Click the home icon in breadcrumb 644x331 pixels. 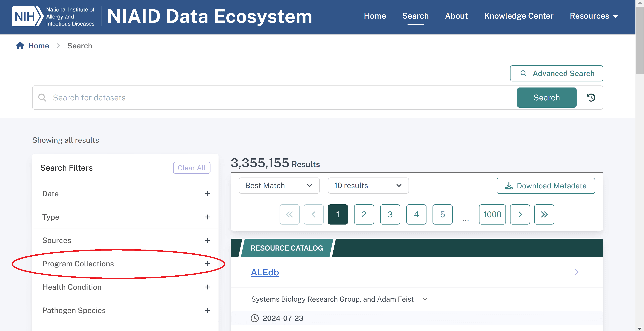click(20, 46)
